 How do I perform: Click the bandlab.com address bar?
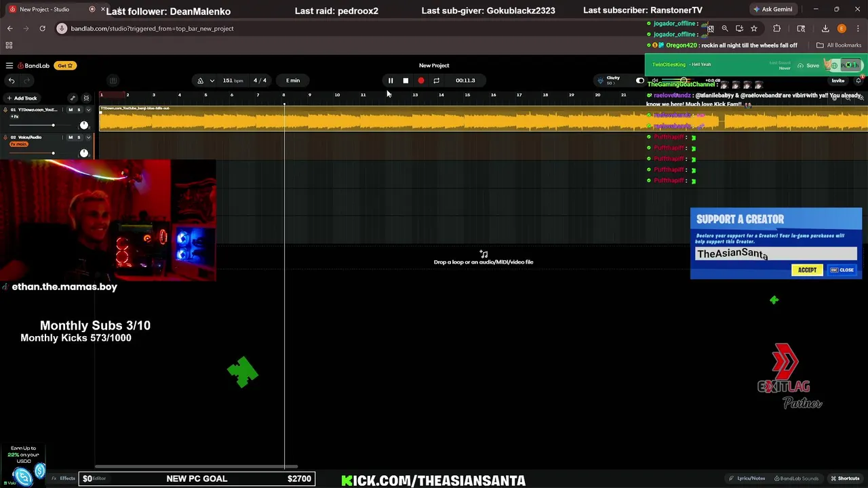353,28
